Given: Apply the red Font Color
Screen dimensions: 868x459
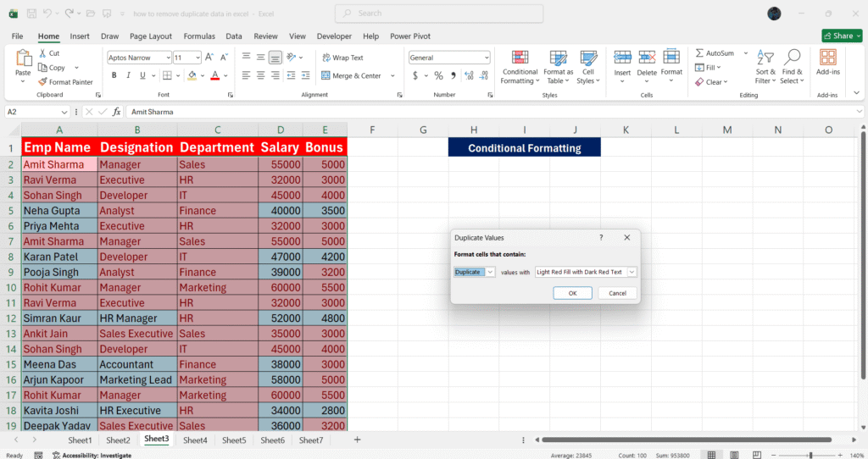Looking at the screenshot, I should click(215, 75).
